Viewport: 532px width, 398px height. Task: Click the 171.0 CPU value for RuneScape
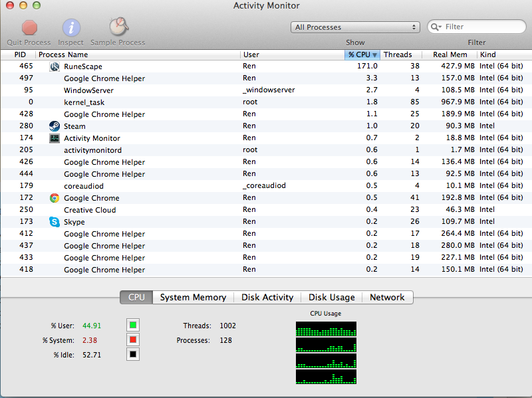click(x=367, y=66)
